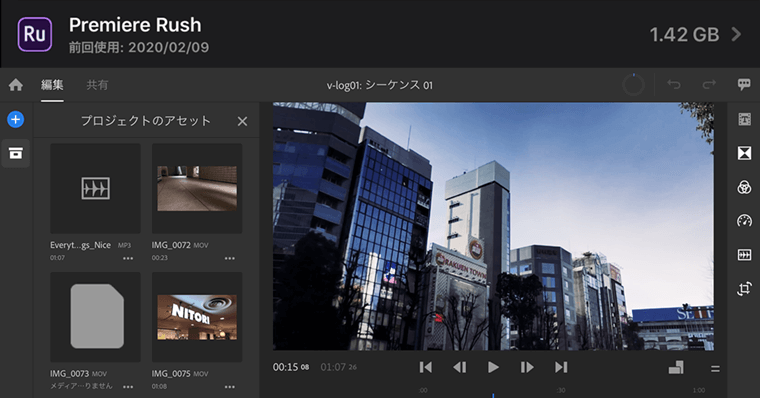Open the Speed panel icon
This screenshot has width=760, height=398.
click(744, 221)
